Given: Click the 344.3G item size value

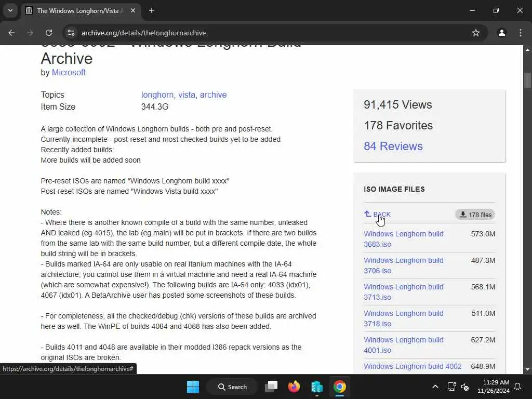Looking at the screenshot, I should (x=155, y=107).
